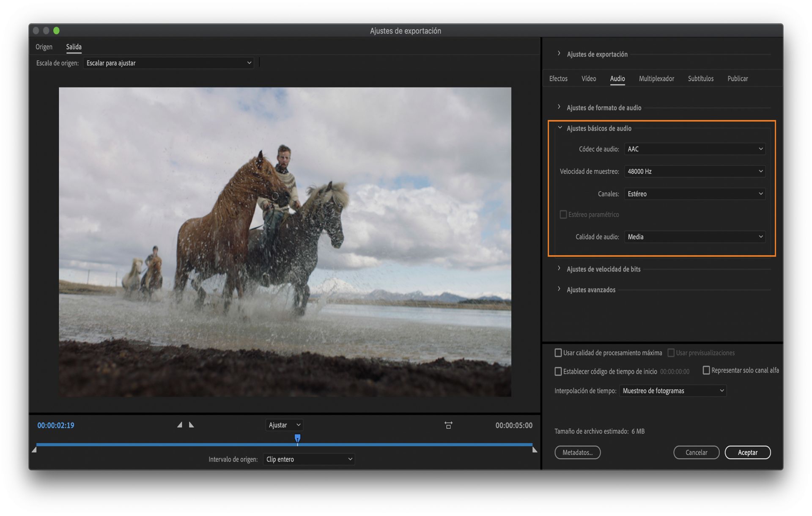812x516 pixels.
Task: Click the left trim handle below timeline
Action: click(x=34, y=450)
